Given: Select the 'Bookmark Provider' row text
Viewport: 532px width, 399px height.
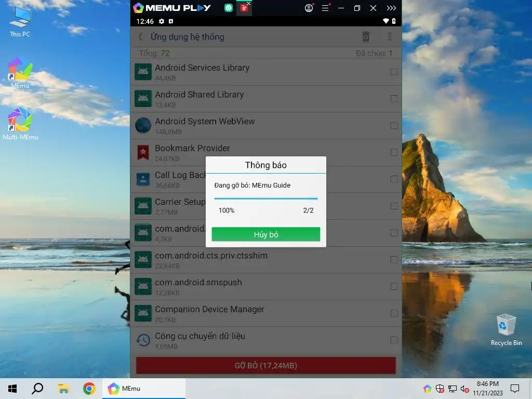Looking at the screenshot, I should 192,148.
